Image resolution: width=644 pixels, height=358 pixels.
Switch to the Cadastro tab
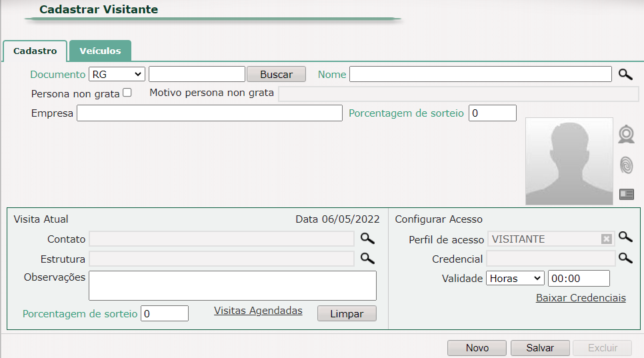pyautogui.click(x=35, y=51)
